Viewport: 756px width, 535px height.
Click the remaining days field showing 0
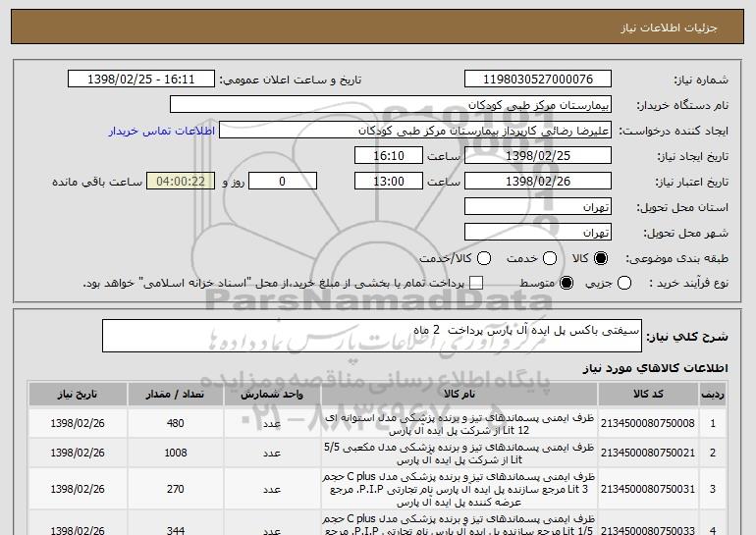[283, 182]
